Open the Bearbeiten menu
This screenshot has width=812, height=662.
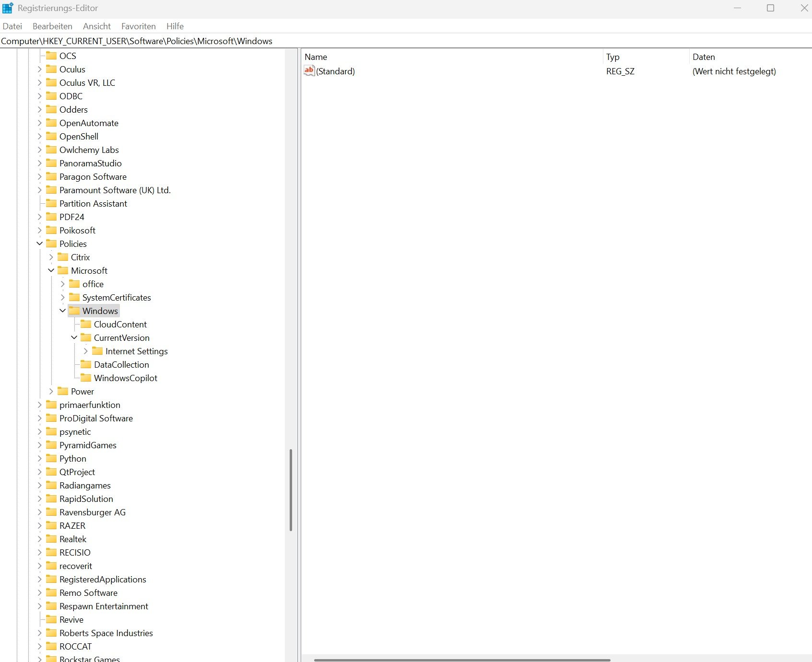tap(52, 26)
